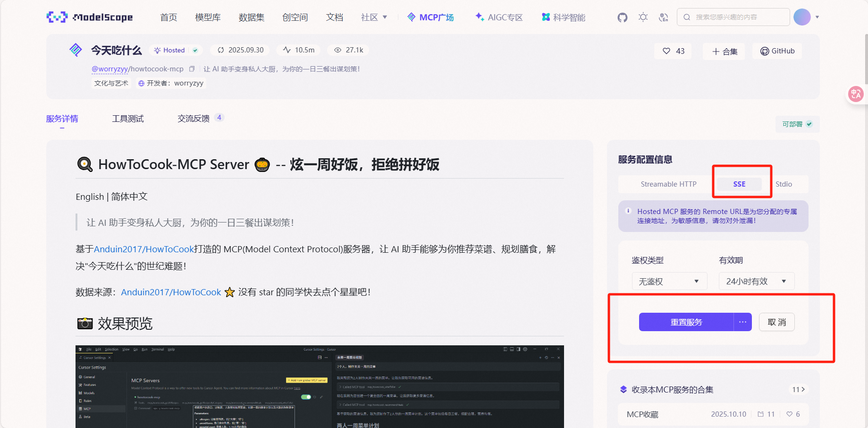The height and width of the screenshot is (428, 868).
Task: Open the 有效期 dropdown (24小时有效)
Action: [757, 281]
